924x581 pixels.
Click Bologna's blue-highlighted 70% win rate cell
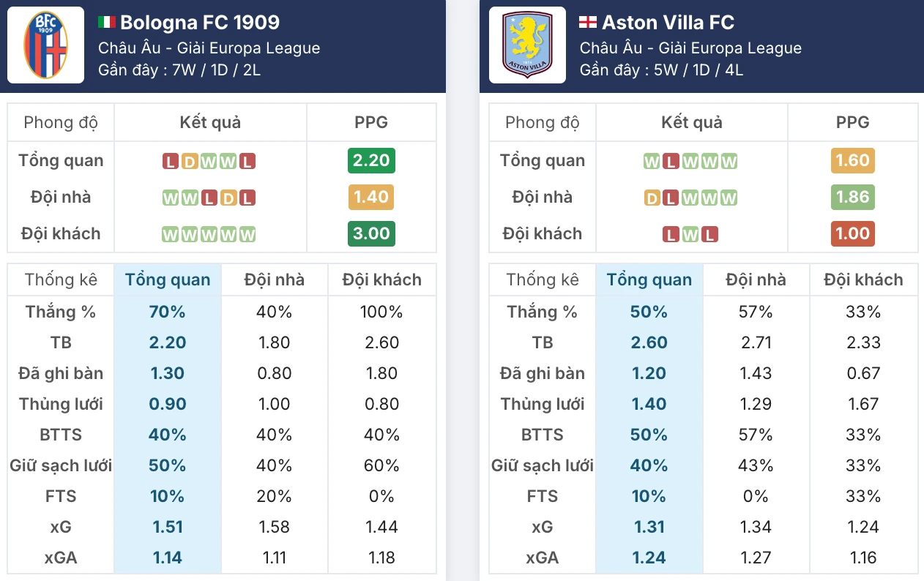click(168, 312)
